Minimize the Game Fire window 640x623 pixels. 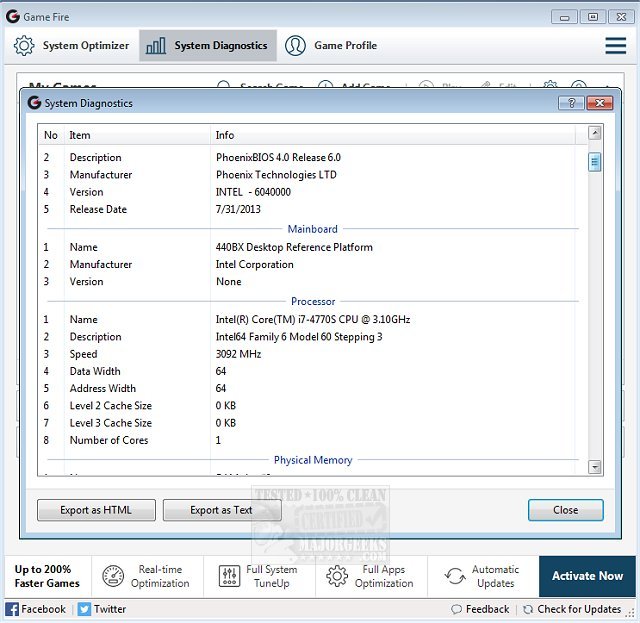564,17
